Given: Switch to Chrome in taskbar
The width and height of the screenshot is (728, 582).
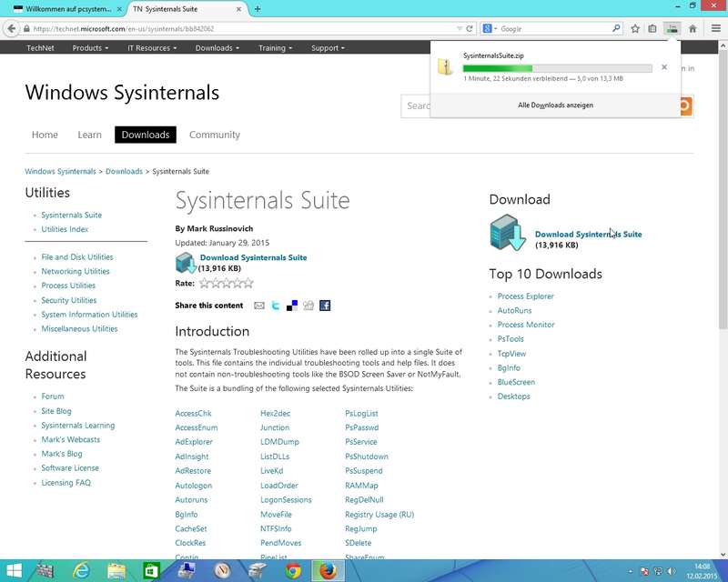Looking at the screenshot, I should [293, 571].
